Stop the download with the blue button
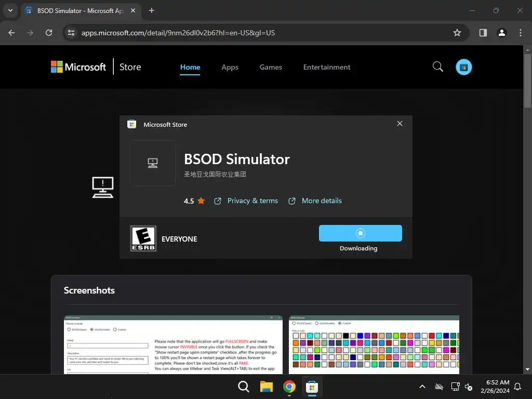The image size is (532, 399). [361, 233]
